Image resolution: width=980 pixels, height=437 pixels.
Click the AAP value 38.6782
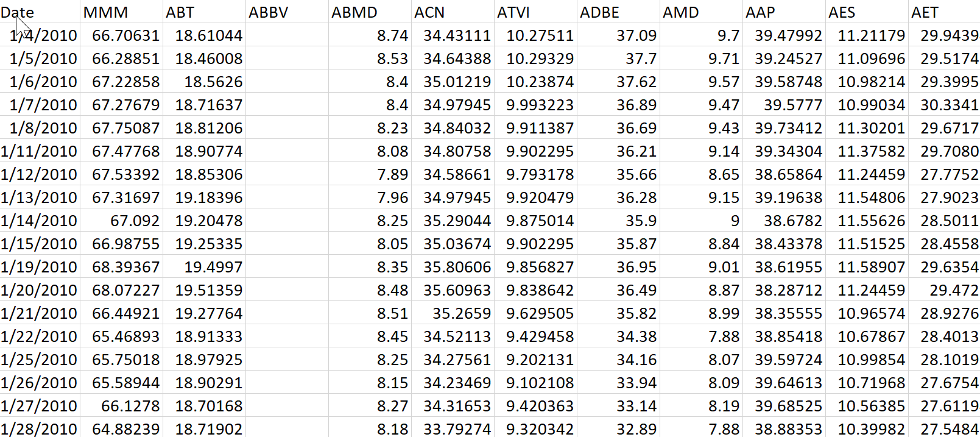tap(784, 221)
